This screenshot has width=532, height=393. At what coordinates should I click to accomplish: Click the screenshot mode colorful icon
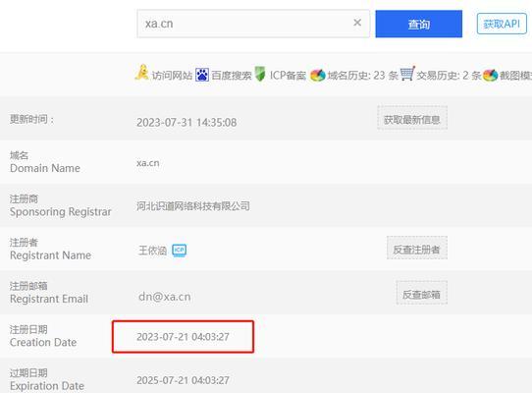point(490,75)
